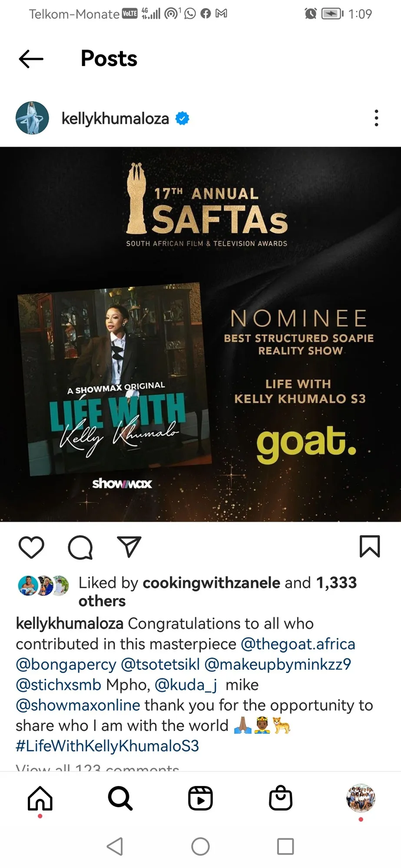Tap the #LifeWithKellyKhumaloS3 hashtag
The height and width of the screenshot is (868, 401).
[107, 746]
